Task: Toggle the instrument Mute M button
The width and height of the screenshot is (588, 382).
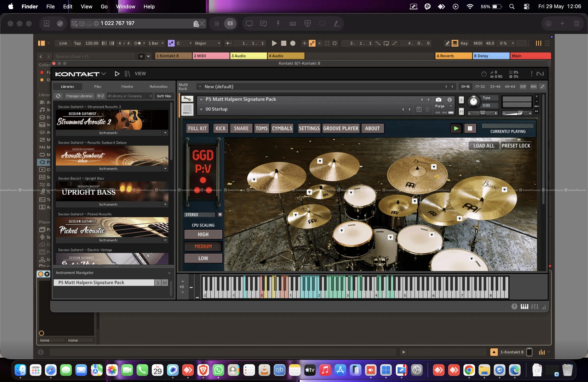Action: (x=461, y=111)
